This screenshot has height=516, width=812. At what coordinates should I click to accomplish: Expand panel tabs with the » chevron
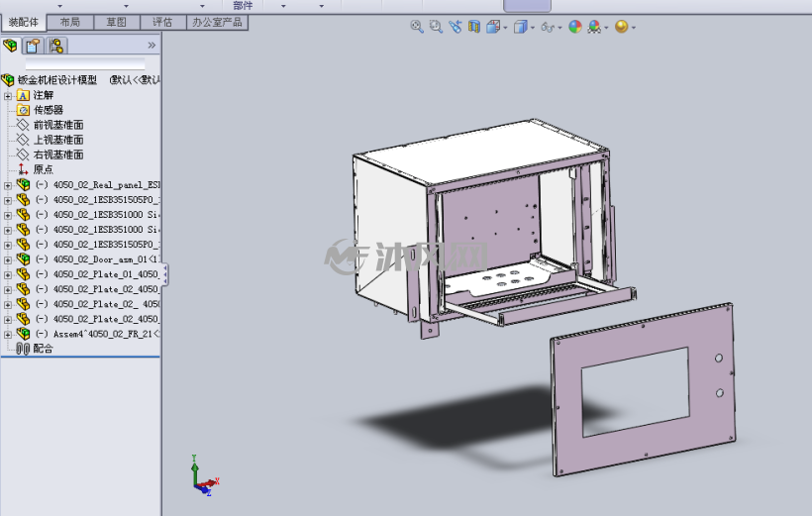point(152,46)
